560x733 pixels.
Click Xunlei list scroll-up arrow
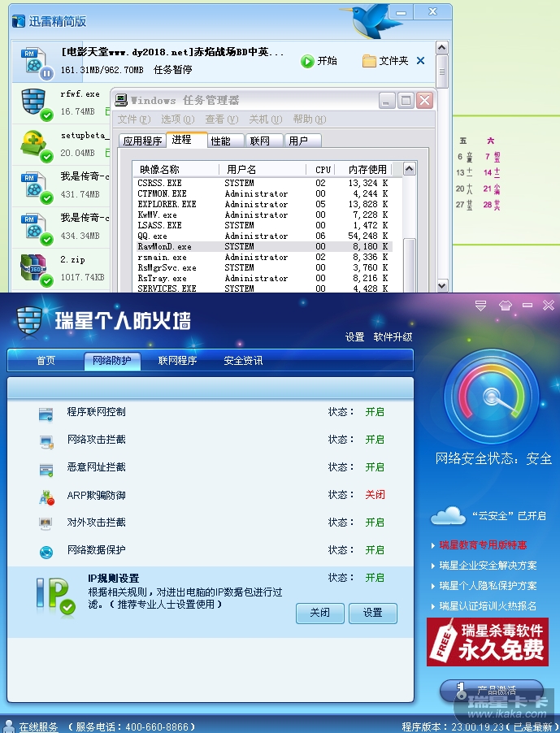click(x=441, y=47)
